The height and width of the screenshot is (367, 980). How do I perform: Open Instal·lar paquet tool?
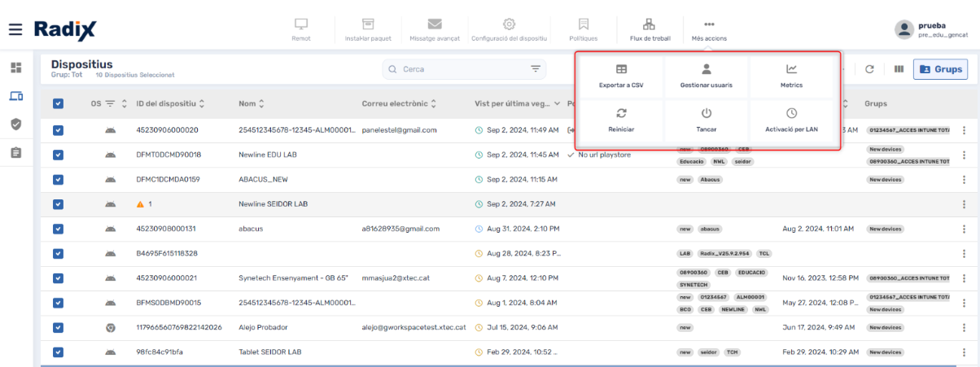368,24
